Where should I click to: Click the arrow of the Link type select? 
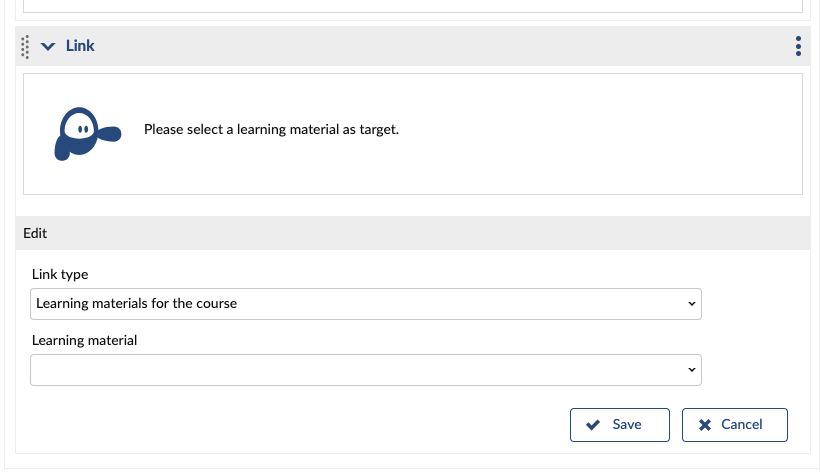pyautogui.click(x=691, y=304)
